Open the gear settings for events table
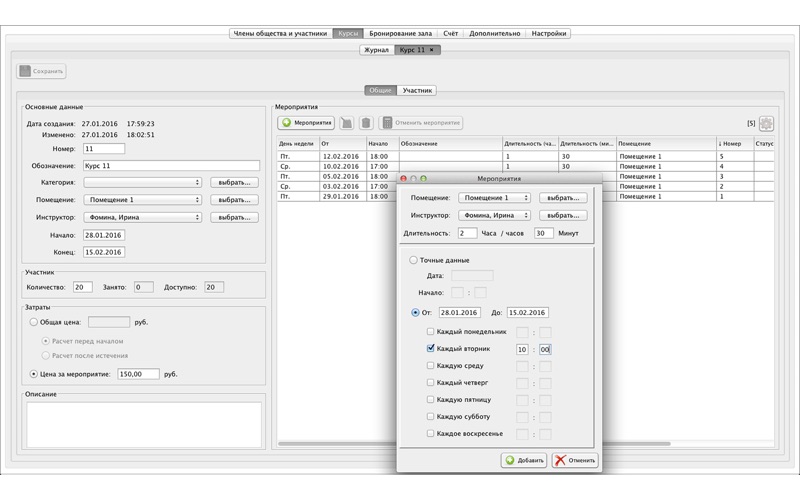The image size is (800, 500). click(766, 123)
